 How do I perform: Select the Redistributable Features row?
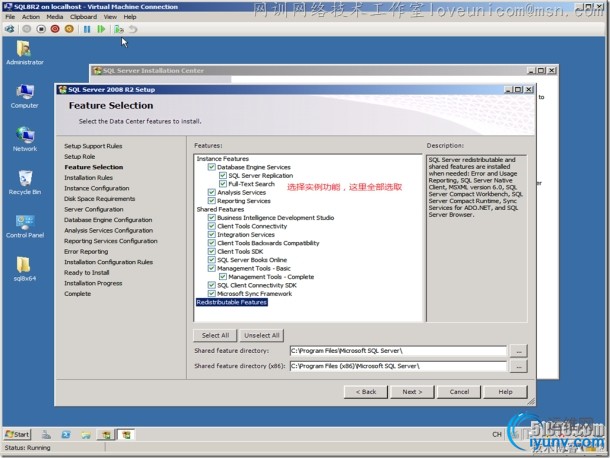231,302
